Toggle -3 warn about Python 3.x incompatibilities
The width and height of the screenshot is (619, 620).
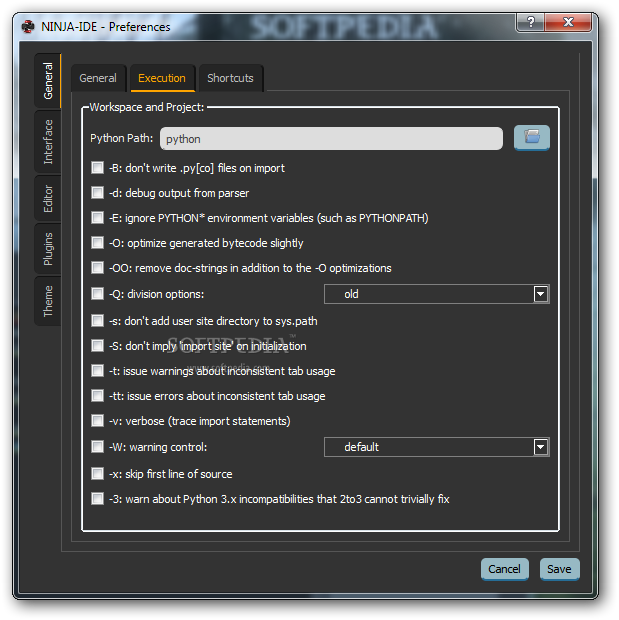[97, 498]
